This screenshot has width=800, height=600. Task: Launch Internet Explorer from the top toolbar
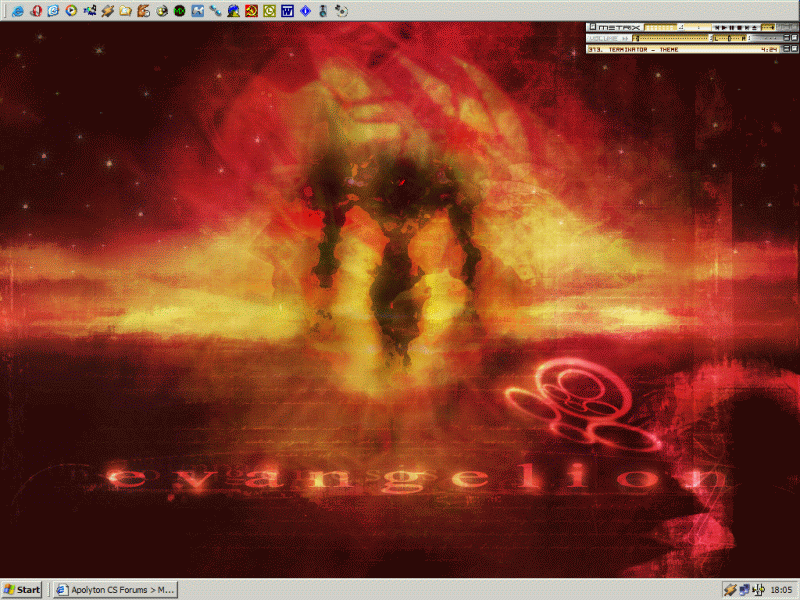coord(17,11)
